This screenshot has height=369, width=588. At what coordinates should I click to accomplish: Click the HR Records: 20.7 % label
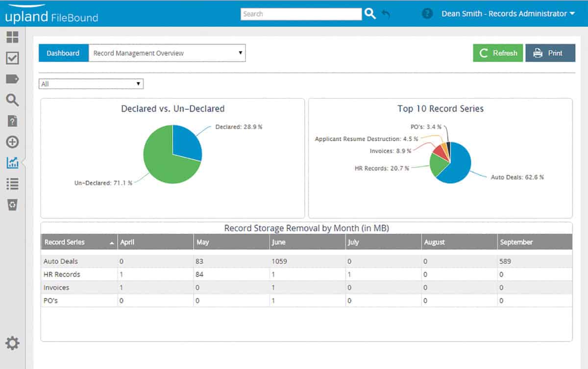point(381,168)
